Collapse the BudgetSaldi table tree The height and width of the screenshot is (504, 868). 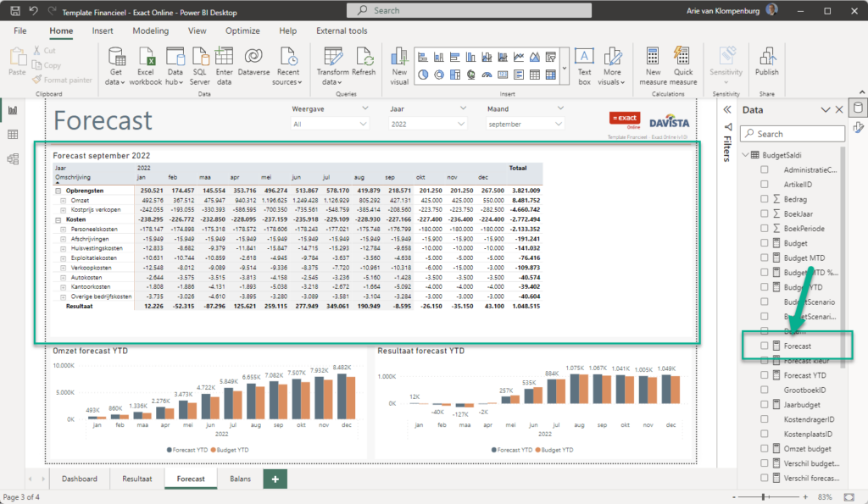coord(745,155)
